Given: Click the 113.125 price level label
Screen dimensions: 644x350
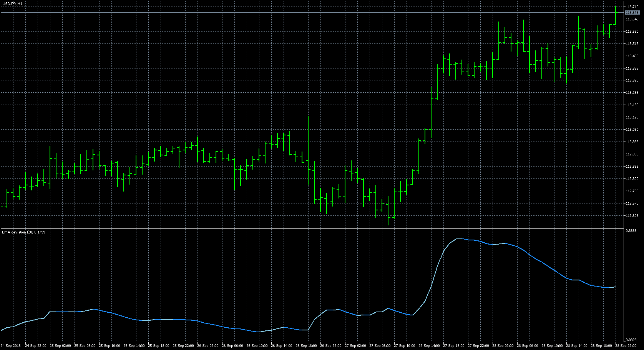Looking at the screenshot, I should click(x=632, y=117).
